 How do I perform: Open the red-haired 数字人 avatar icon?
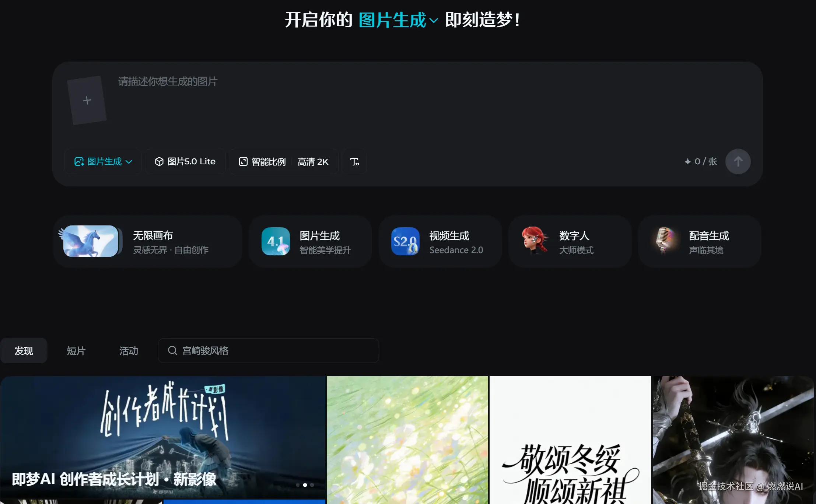[535, 241]
